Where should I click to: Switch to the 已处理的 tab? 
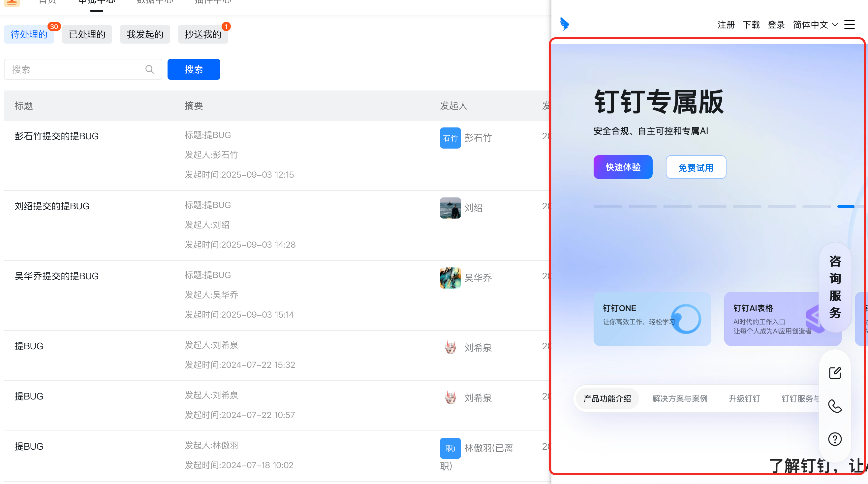(x=87, y=34)
